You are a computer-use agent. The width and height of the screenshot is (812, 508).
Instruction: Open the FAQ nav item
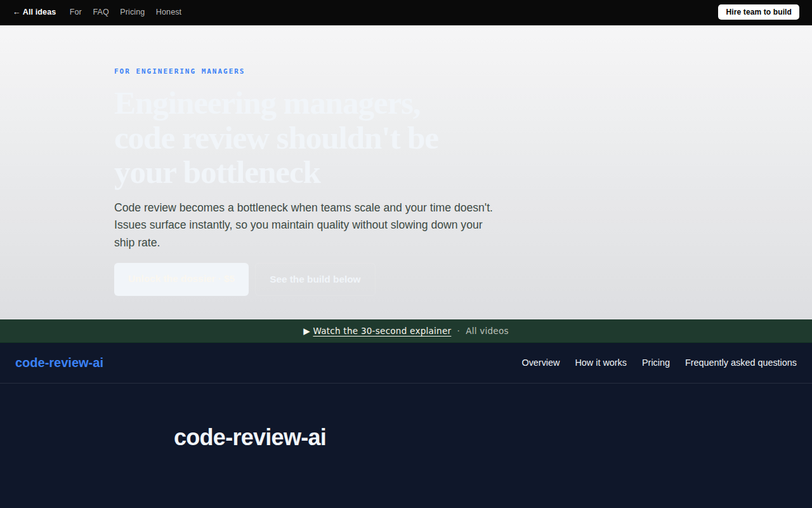[101, 12]
